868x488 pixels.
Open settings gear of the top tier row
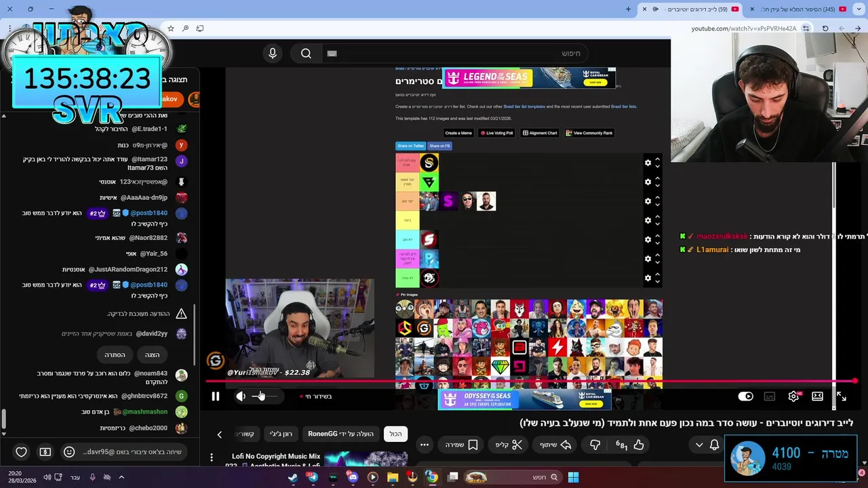pyautogui.click(x=648, y=163)
